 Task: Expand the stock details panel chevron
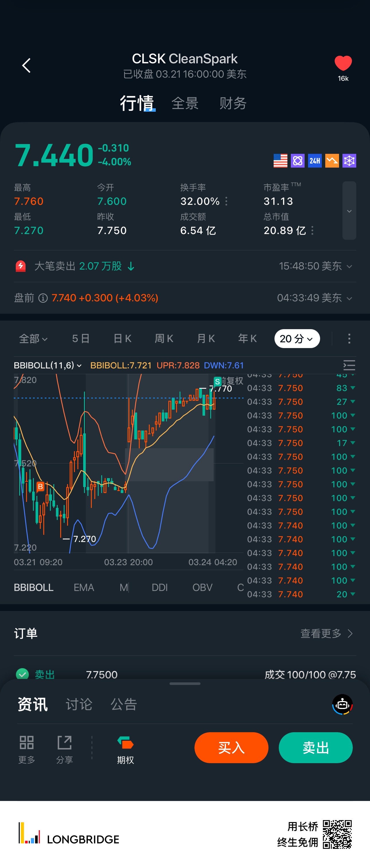point(349,211)
